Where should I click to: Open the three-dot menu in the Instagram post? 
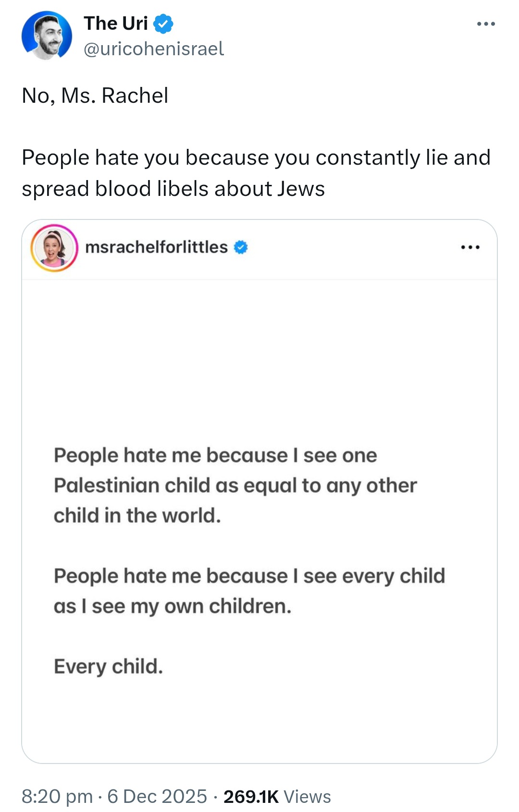click(470, 247)
